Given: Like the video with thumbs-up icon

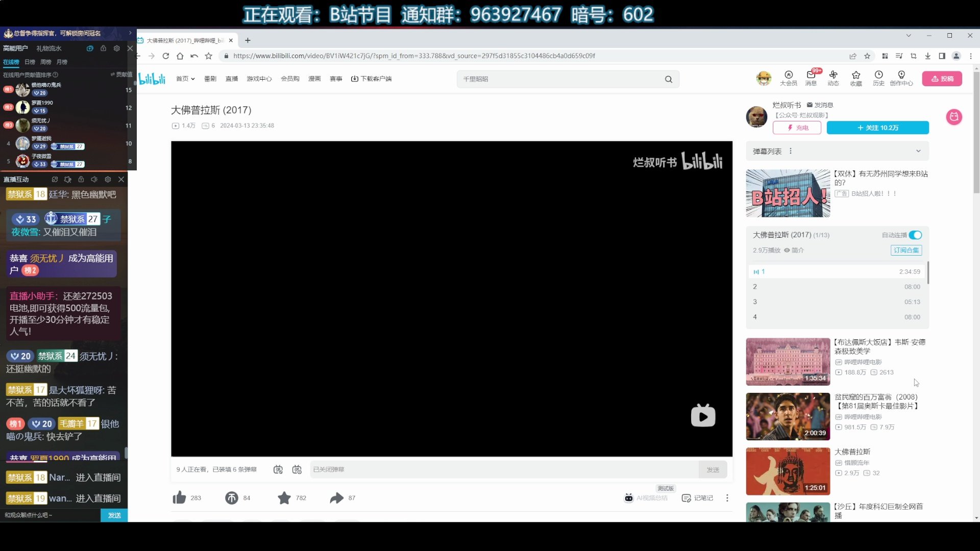Looking at the screenshot, I should pos(179,498).
